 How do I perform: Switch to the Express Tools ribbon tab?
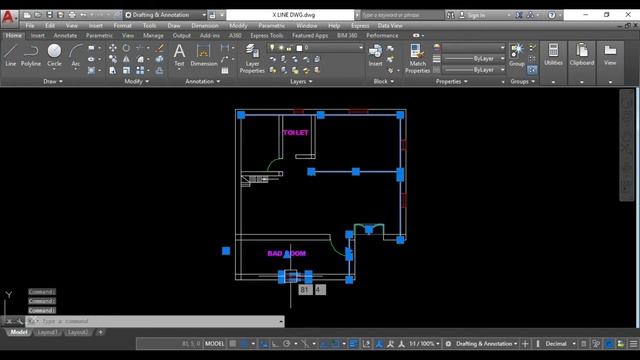tap(267, 36)
